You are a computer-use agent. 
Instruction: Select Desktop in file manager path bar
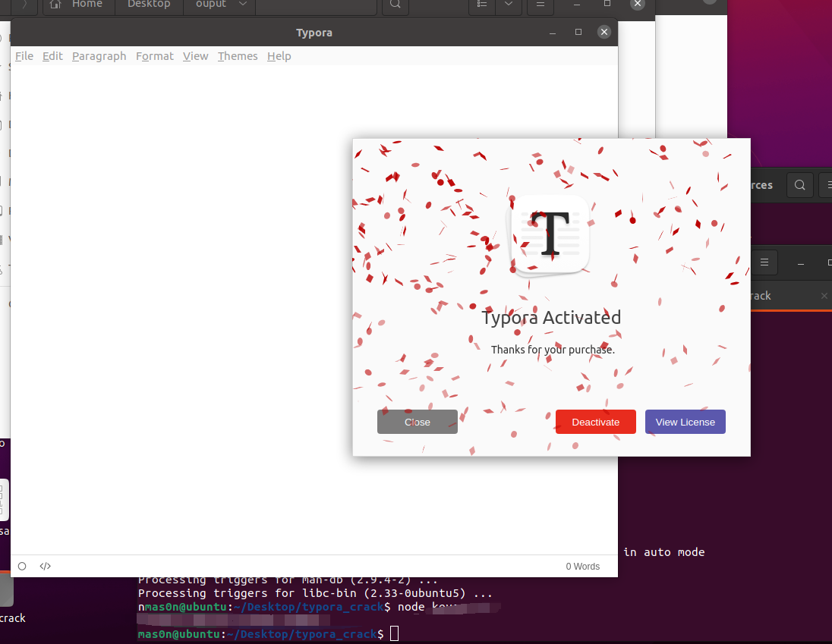point(149,5)
